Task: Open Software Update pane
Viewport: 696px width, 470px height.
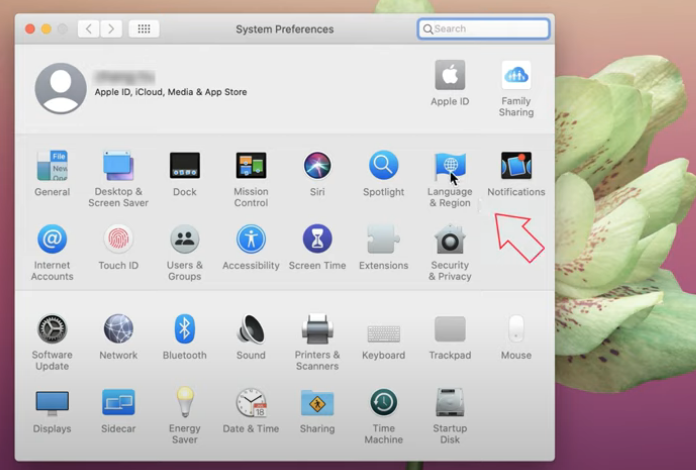Action: 52,329
